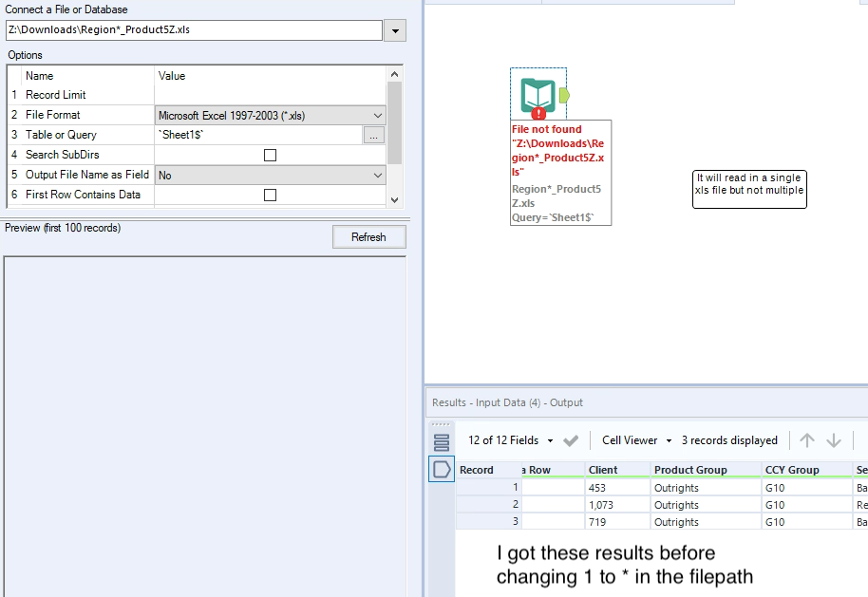Select the Input Data tool on the canvas

538,95
